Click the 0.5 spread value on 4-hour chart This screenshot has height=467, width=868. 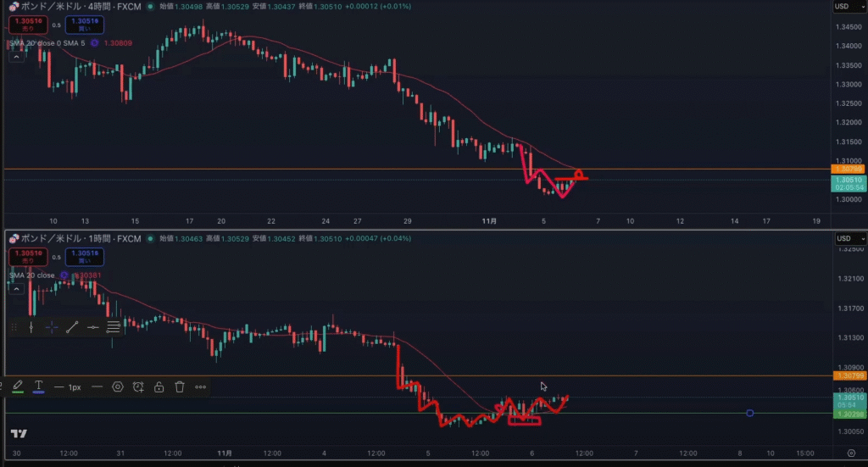click(57, 25)
